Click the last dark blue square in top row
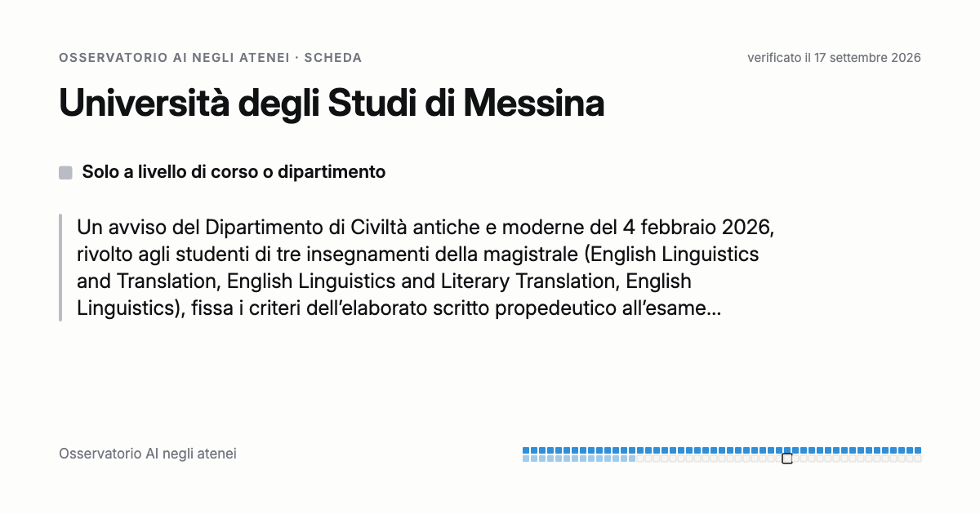Screen dimensions: 980x514 (918, 450)
